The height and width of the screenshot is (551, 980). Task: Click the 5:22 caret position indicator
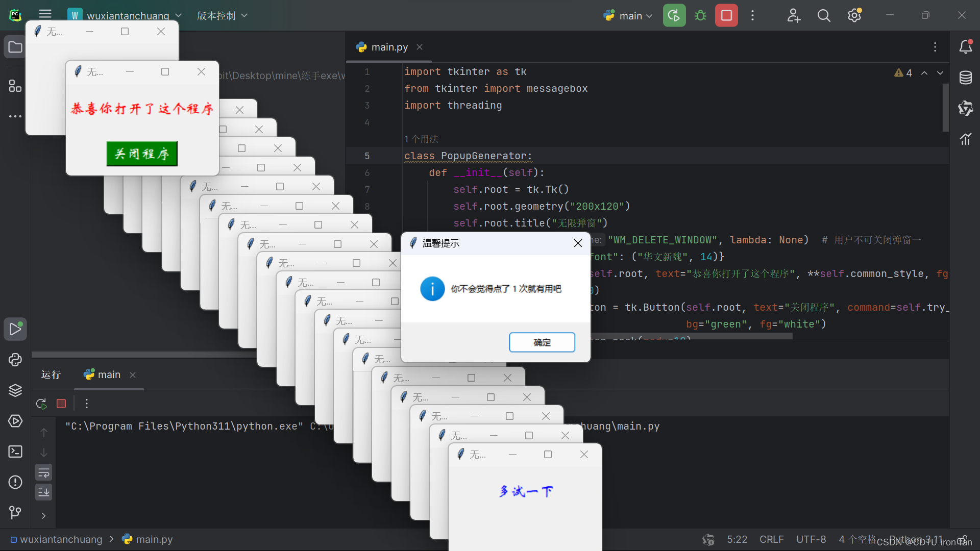point(737,539)
